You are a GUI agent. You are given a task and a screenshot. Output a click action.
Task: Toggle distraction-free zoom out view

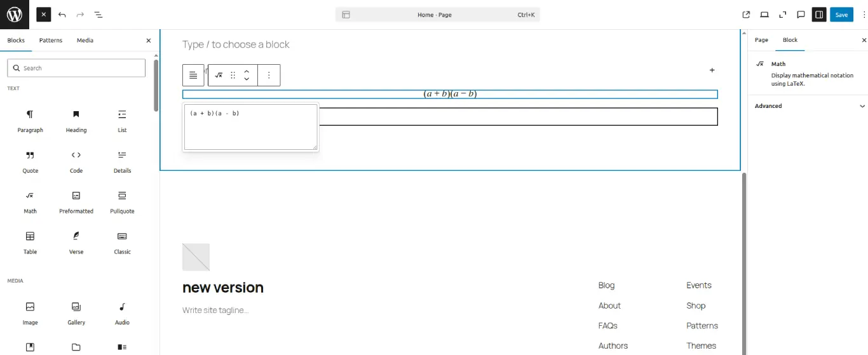click(x=783, y=15)
